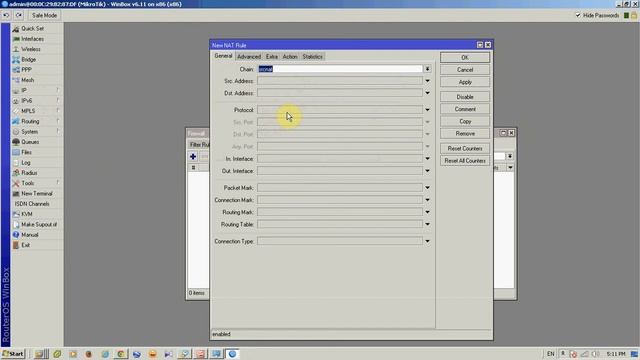Expand the Packet Mark field arrow
The width and height of the screenshot is (640, 360).
click(x=427, y=188)
